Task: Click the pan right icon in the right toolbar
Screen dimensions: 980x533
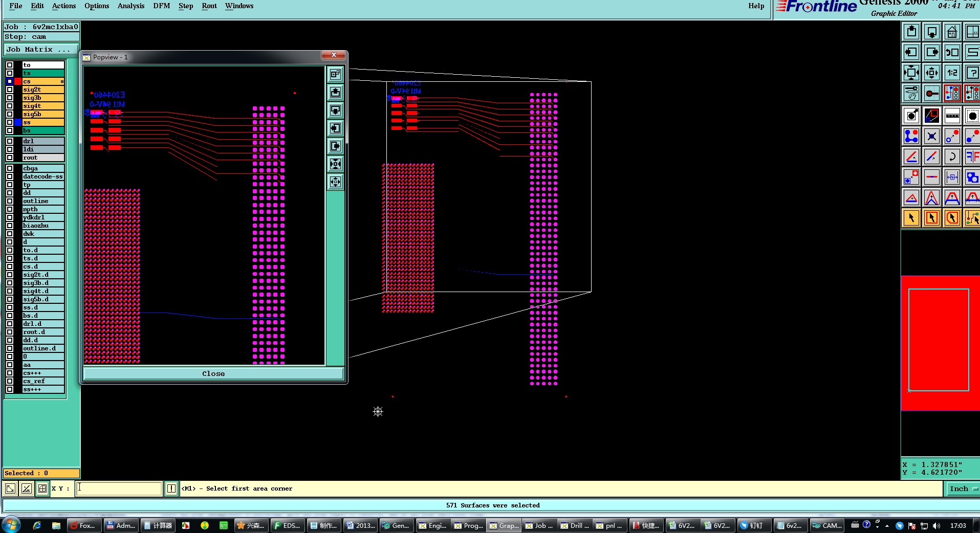Action: [932, 52]
